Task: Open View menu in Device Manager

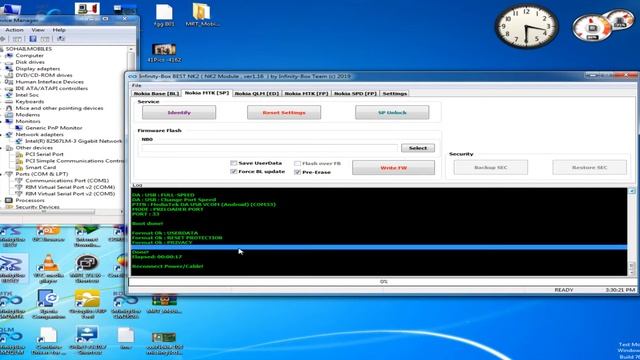Action: 38,30
